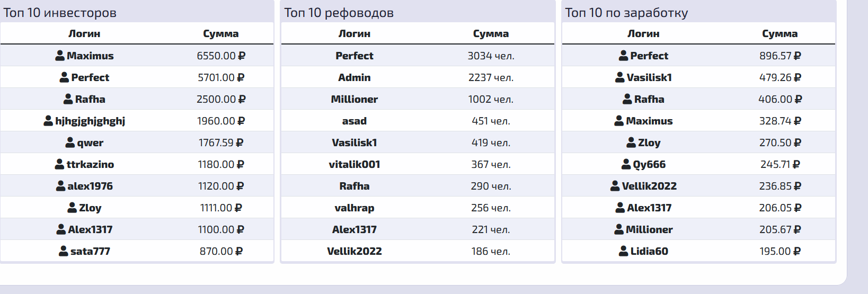Click the user icon beside Lidia60
This screenshot has width=868, height=294.
(x=624, y=251)
